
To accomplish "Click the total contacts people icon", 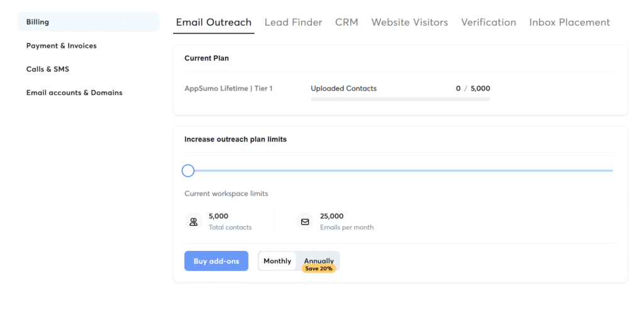I will tap(194, 222).
